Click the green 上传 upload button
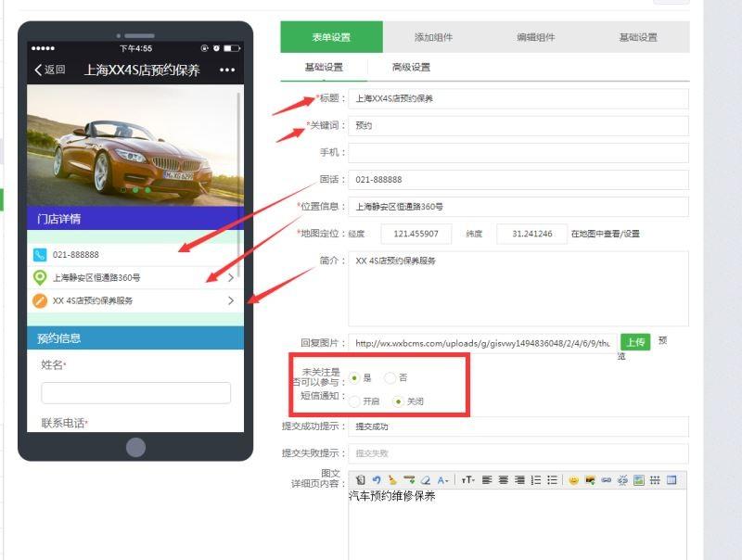The height and width of the screenshot is (560, 742). coord(635,341)
